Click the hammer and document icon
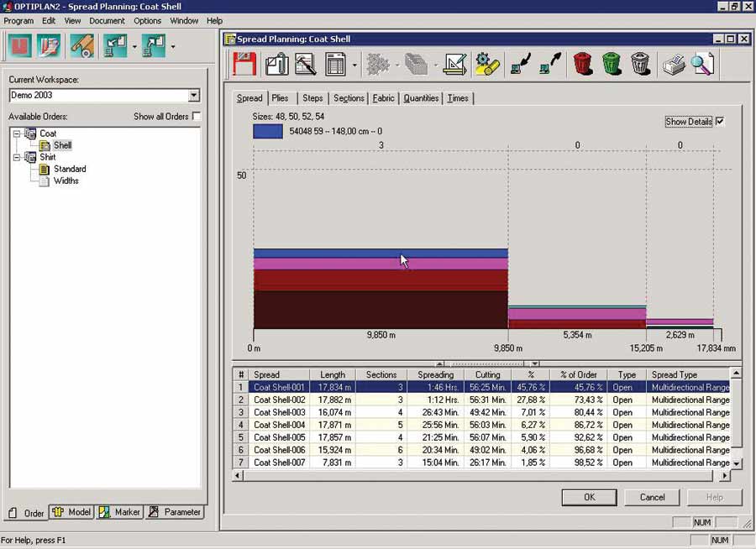756x549 pixels. point(305,64)
